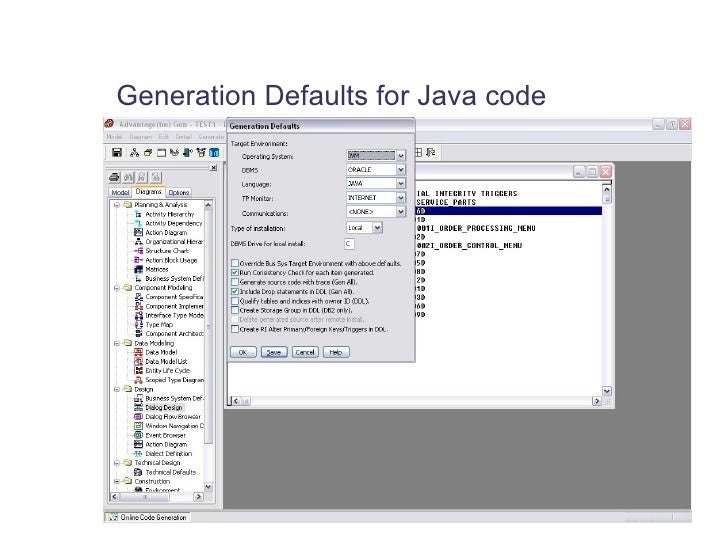Click the hierarchy tree toolbar icon
728x546 pixels.
click(x=135, y=152)
